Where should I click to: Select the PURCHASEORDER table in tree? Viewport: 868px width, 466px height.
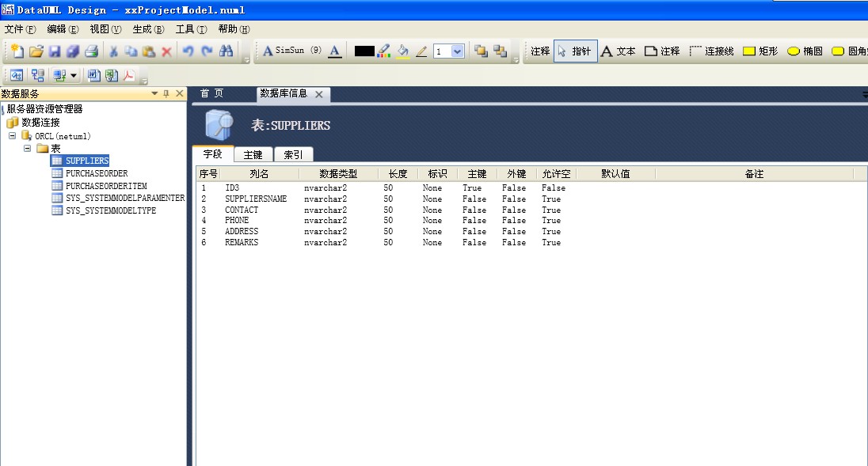click(x=97, y=173)
